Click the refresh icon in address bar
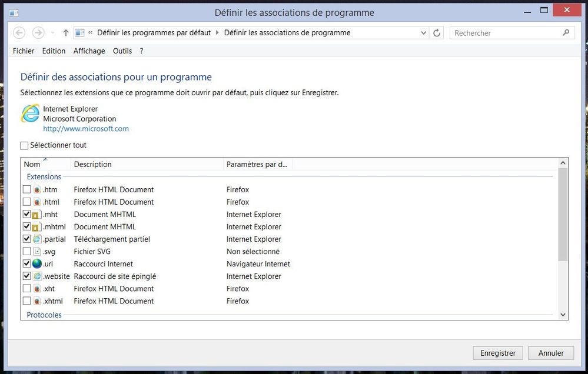588x374 pixels. 437,33
